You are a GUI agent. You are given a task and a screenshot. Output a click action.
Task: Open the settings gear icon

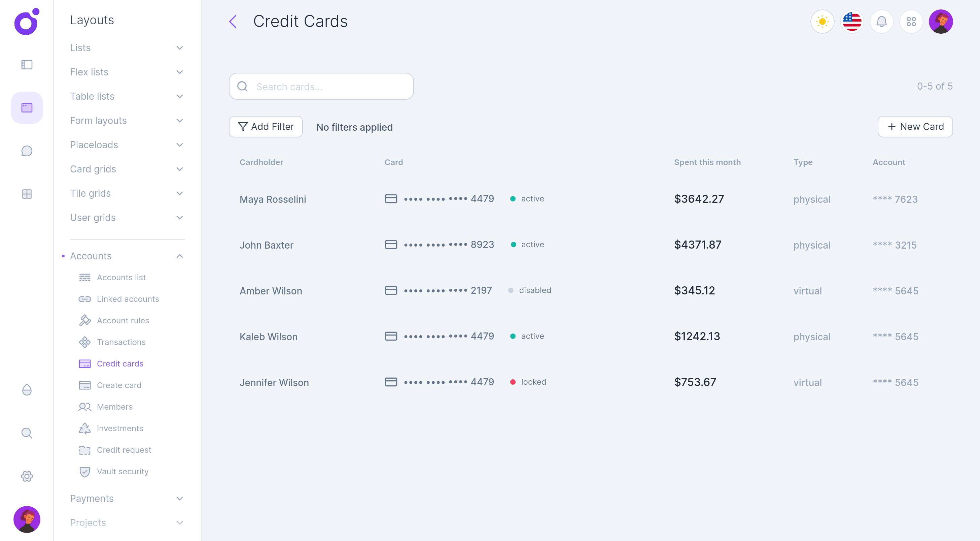tap(27, 476)
